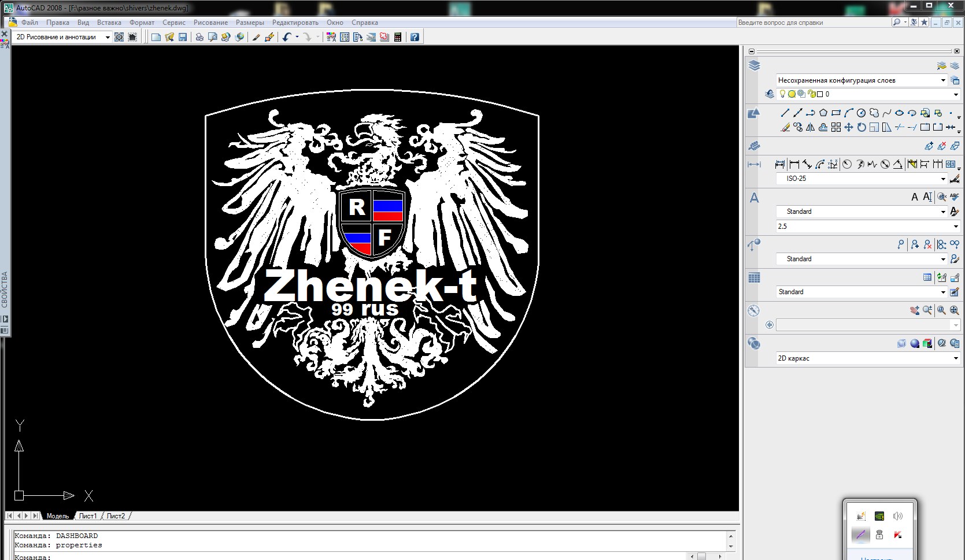Toggle layer 0 on/off lightbulb
This screenshot has width=965, height=560.
pyautogui.click(x=782, y=94)
